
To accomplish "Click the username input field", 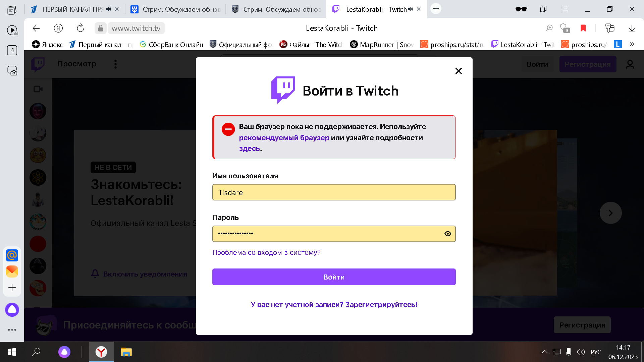I will 334,192.
